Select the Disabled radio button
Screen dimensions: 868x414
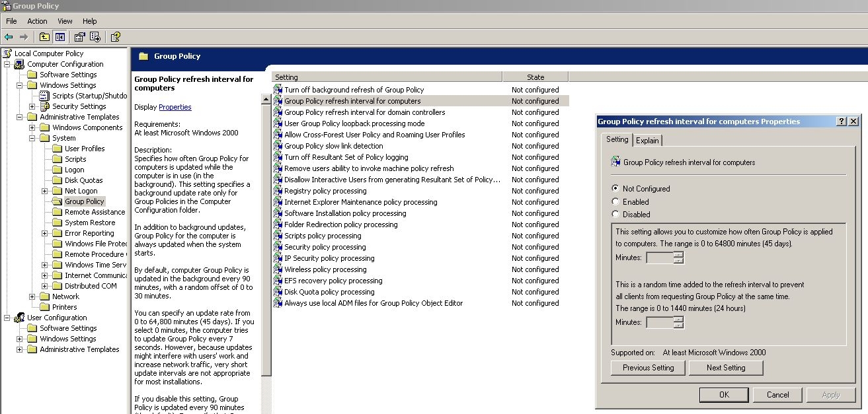click(x=615, y=214)
